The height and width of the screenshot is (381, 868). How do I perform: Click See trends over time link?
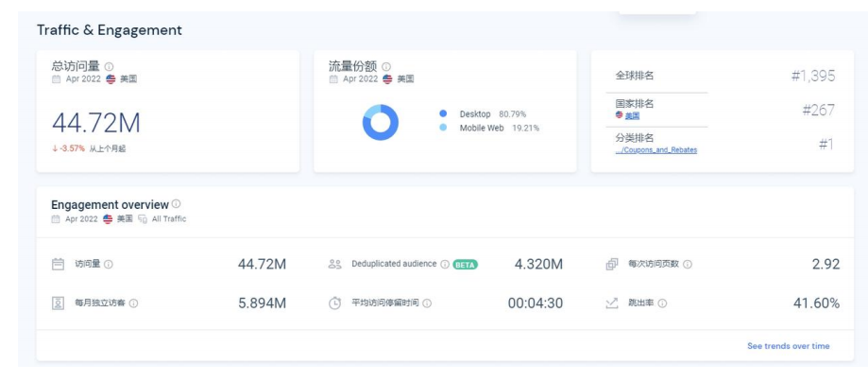(x=789, y=346)
